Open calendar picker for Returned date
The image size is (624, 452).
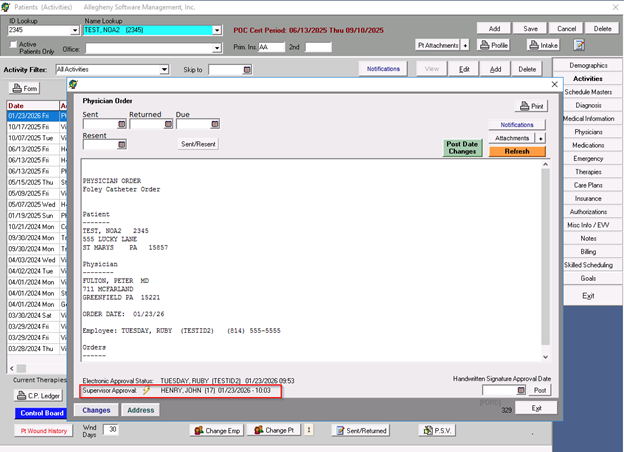[x=168, y=125]
